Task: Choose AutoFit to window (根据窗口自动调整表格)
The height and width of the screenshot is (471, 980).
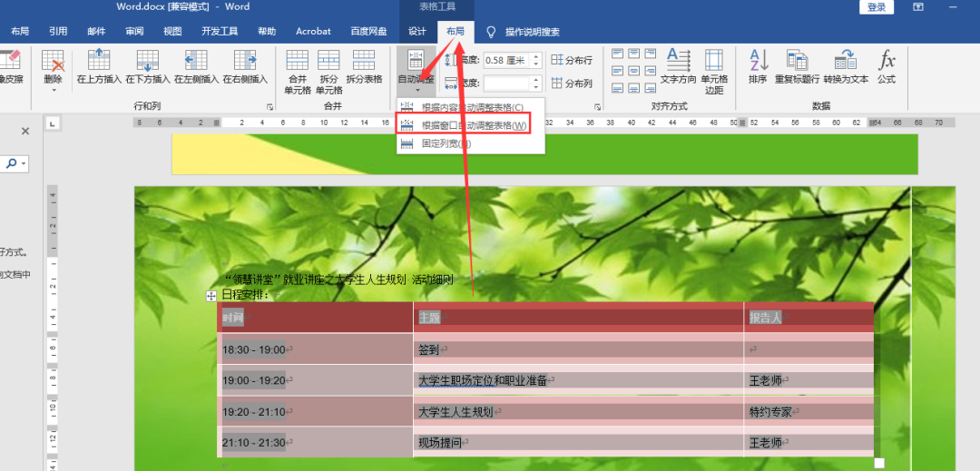Action: coord(465,125)
